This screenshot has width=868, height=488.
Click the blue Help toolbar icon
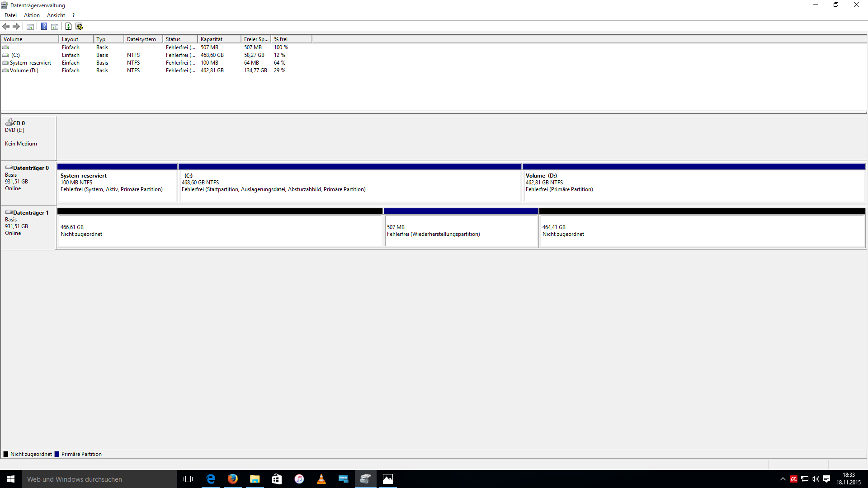[x=44, y=26]
